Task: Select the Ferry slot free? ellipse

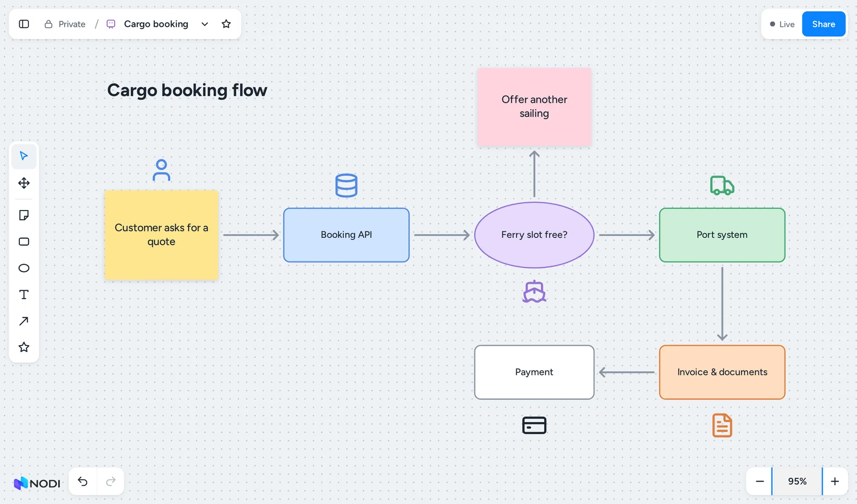Action: 534,235
